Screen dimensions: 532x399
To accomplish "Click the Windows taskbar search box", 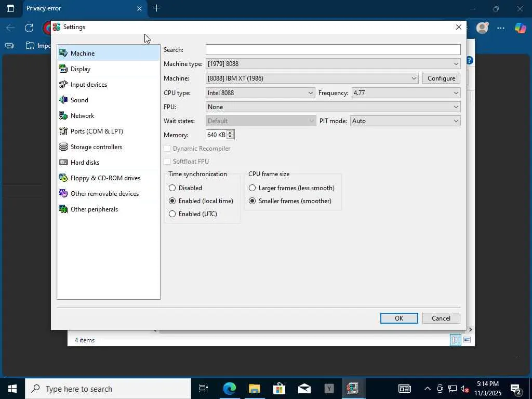I will pyautogui.click(x=108, y=389).
